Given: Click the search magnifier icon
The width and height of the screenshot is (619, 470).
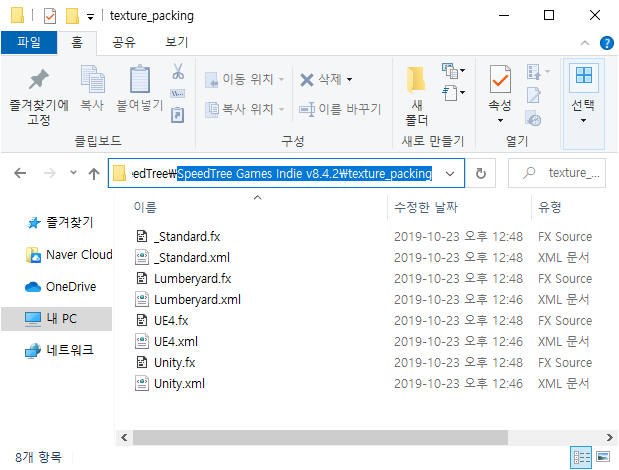Looking at the screenshot, I should 529,172.
